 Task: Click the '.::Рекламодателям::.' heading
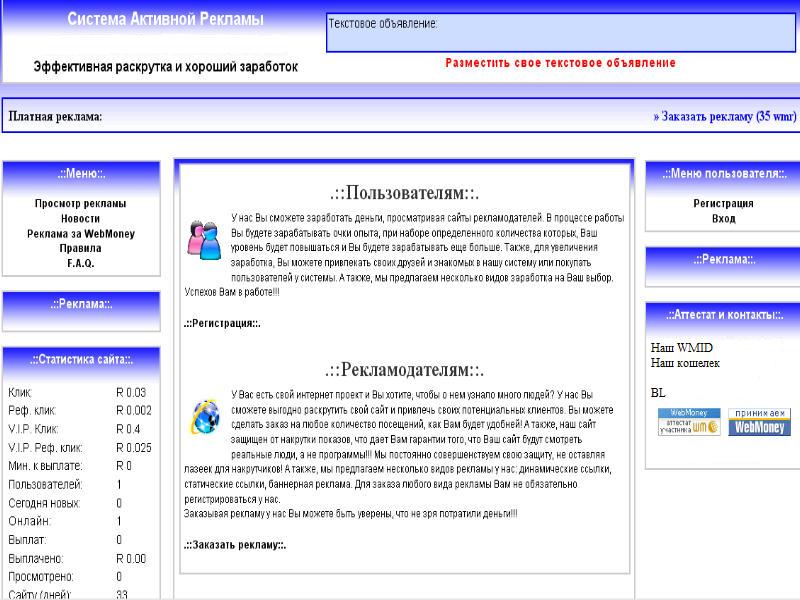click(405, 369)
